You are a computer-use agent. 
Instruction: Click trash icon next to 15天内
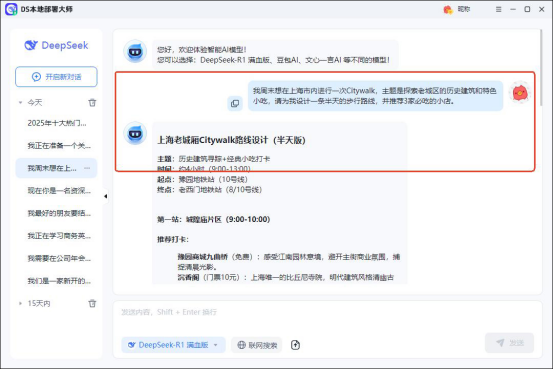pyautogui.click(x=92, y=303)
